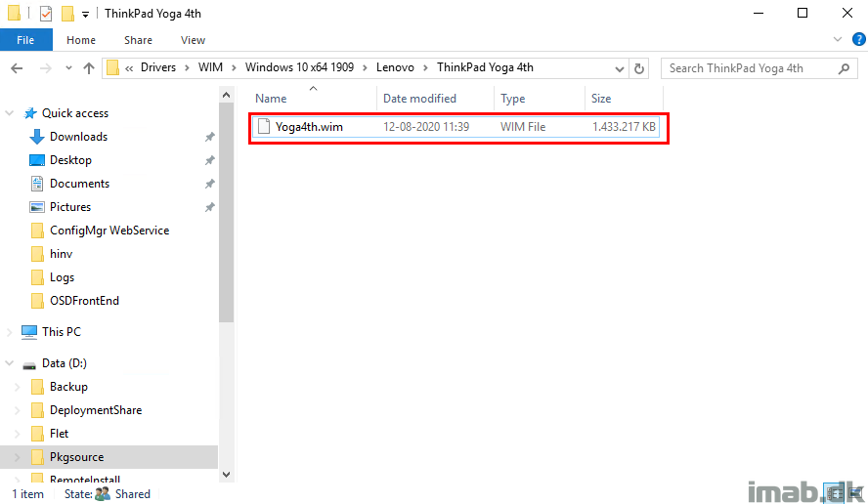Viewport: 868px width, 504px height.
Task: Open the Customize Quick Access Toolbar dropdown
Action: pyautogui.click(x=85, y=15)
